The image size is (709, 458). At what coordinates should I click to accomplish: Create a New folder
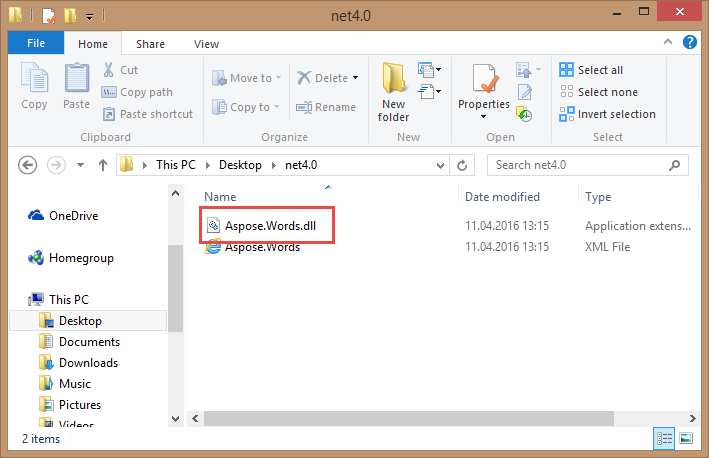393,93
